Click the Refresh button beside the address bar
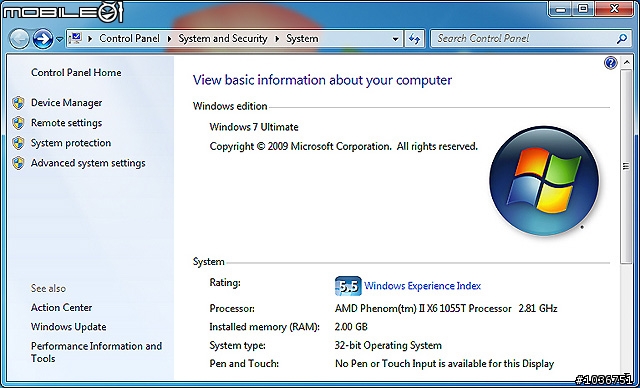 click(x=414, y=39)
